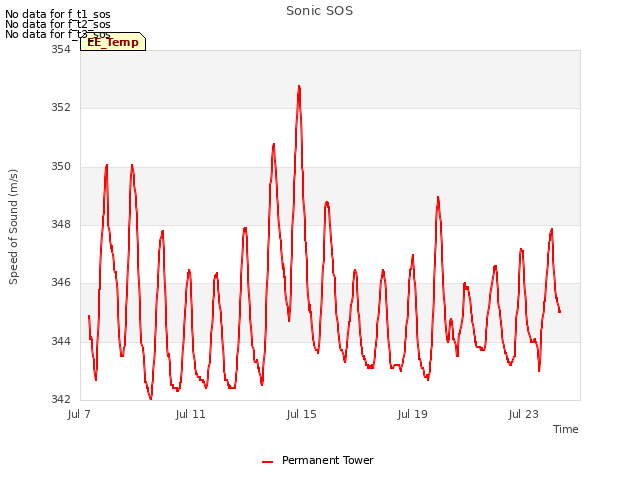Click the 350 y-axis tick label

pyautogui.click(x=61, y=166)
